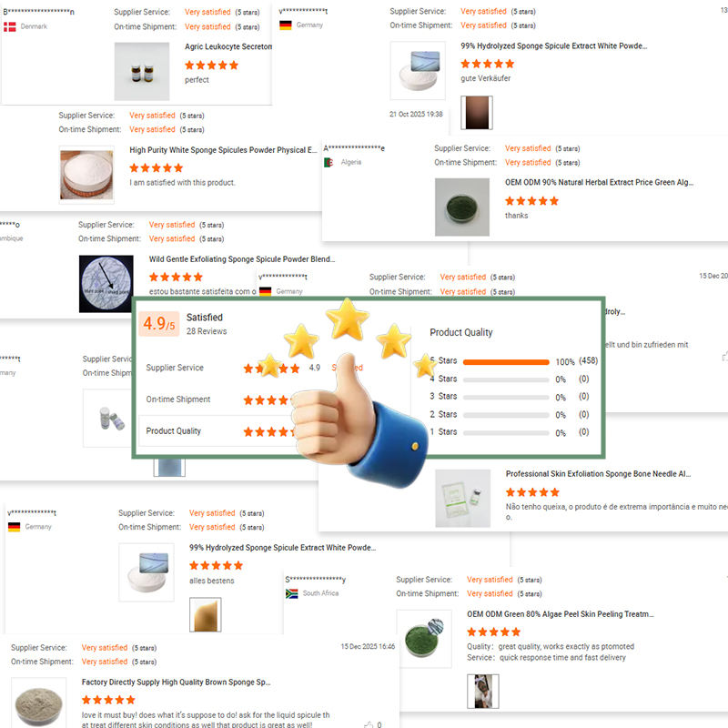Click the orange stars under Agric Leukocyte product
Viewport: 728px width, 728px height.
tap(211, 65)
